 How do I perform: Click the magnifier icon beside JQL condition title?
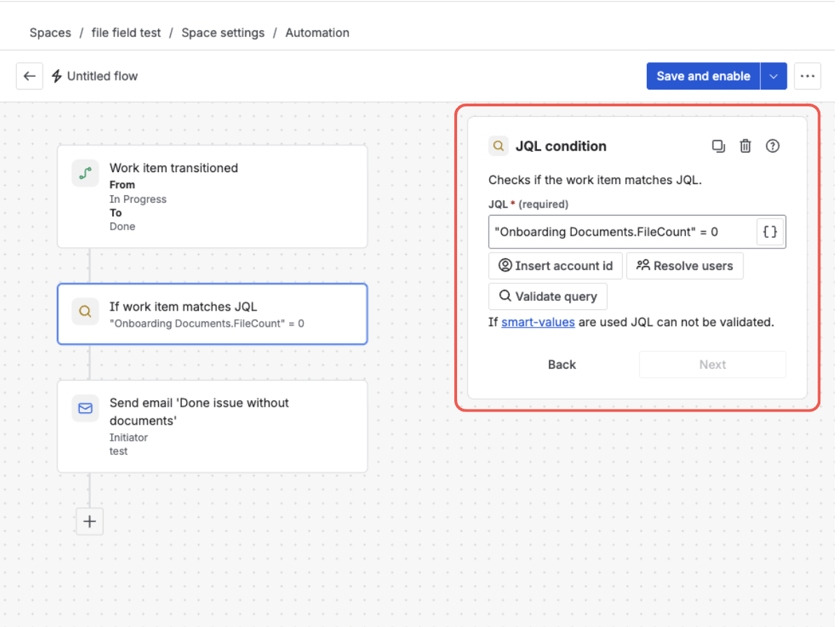coord(498,146)
